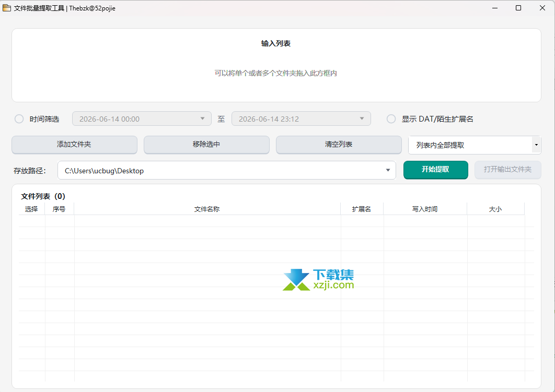Click the 打开输出文件夹 button

click(x=507, y=170)
